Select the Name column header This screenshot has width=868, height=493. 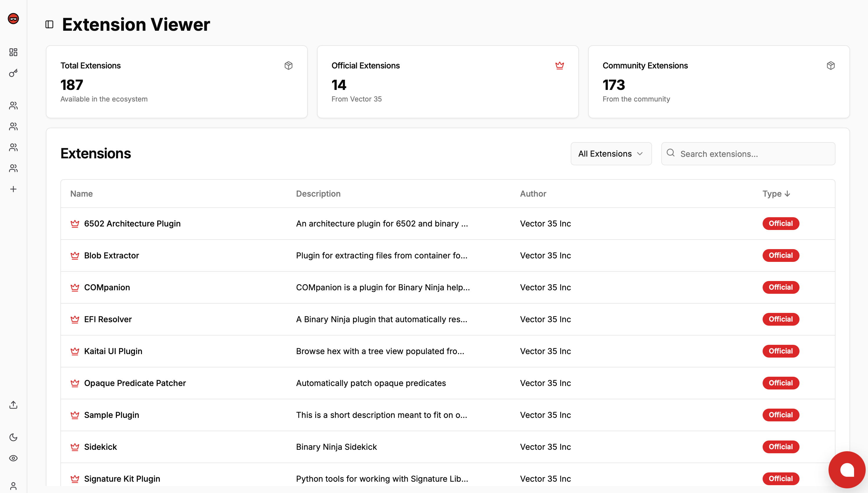pyautogui.click(x=81, y=193)
